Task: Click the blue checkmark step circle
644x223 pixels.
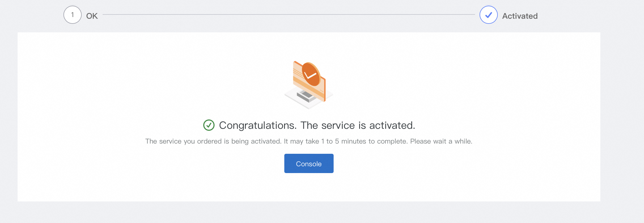Action: [488, 15]
